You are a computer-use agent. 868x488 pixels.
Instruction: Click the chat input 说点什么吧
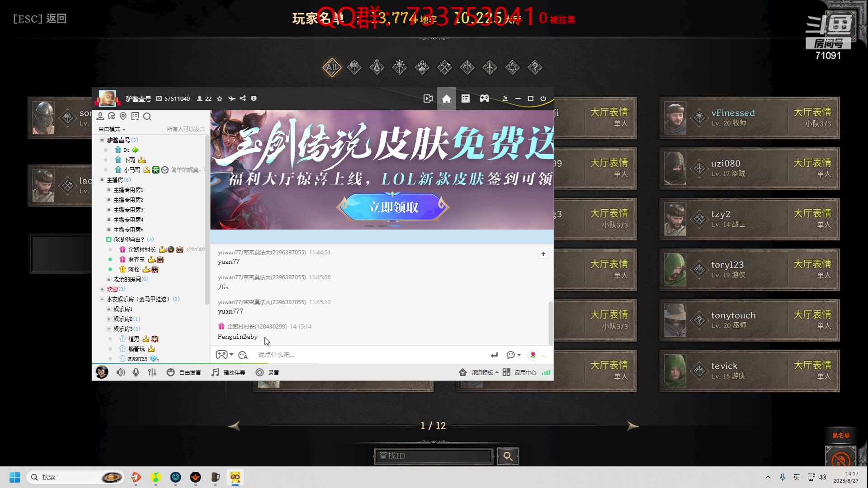(371, 355)
